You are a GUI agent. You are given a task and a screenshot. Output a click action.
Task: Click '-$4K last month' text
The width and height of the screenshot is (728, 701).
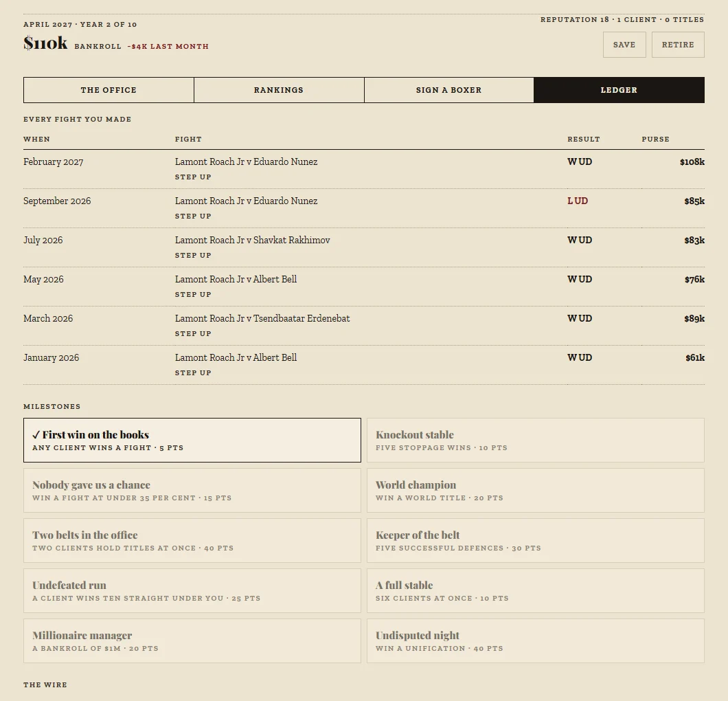coord(168,47)
